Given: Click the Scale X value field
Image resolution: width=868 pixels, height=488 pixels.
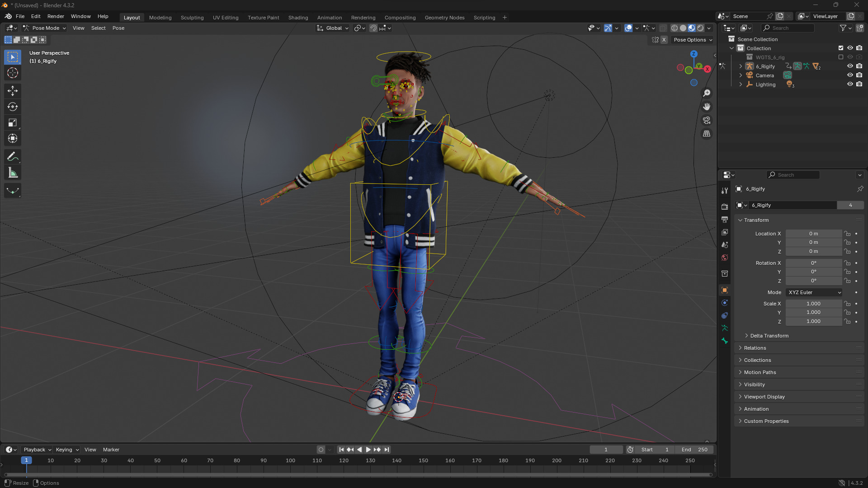Looking at the screenshot, I should [813, 304].
